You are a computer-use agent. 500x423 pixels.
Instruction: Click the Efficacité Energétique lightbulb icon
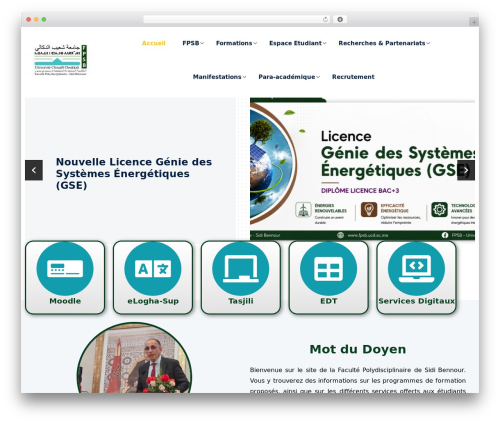click(x=369, y=210)
